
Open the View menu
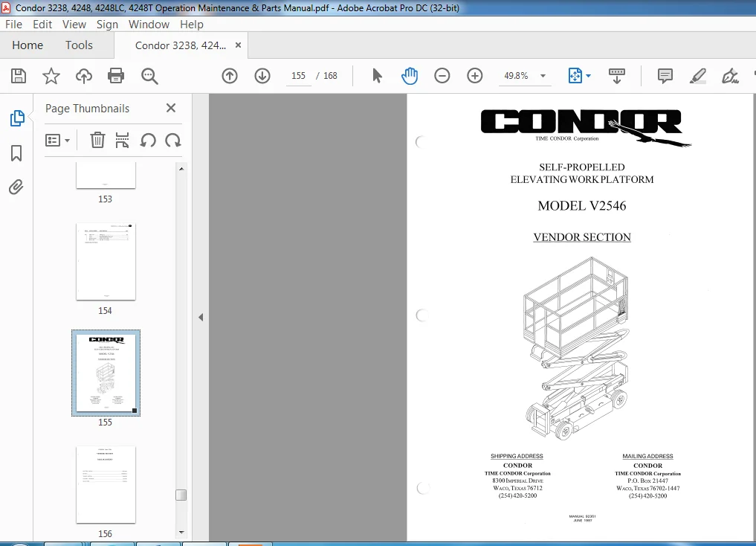tap(74, 24)
